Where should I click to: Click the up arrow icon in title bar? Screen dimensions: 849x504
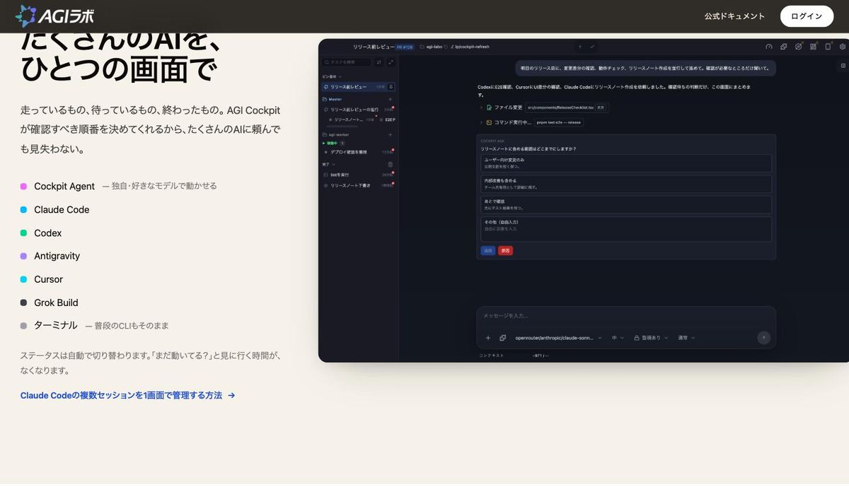click(x=580, y=47)
